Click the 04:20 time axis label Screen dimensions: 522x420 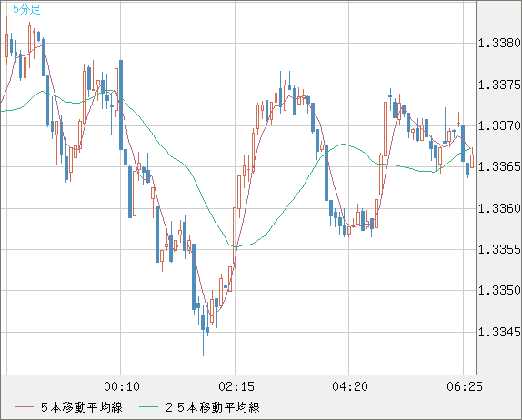(350, 386)
